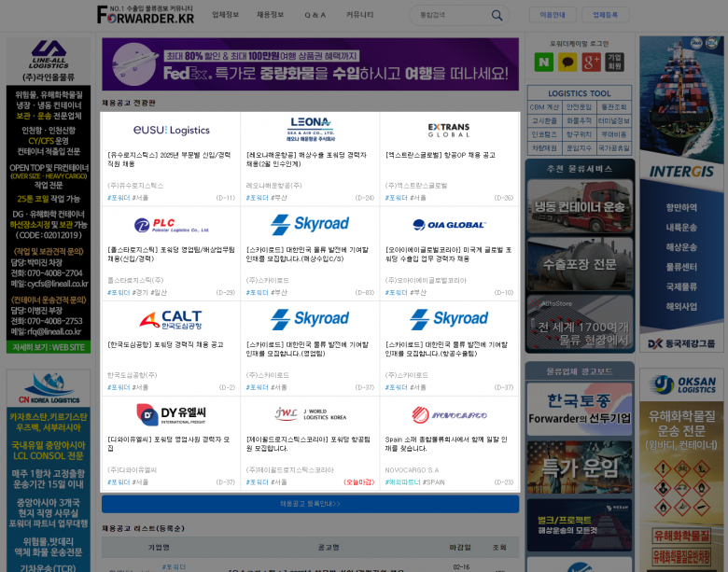Click the 수출포장 전문 service thumbnail

pos(580,264)
